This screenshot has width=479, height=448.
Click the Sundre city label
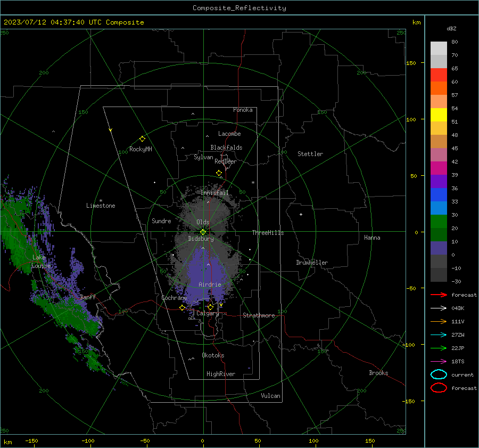point(161,221)
